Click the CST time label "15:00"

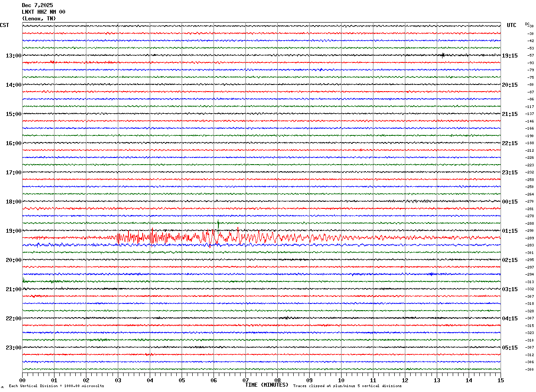tap(14, 114)
